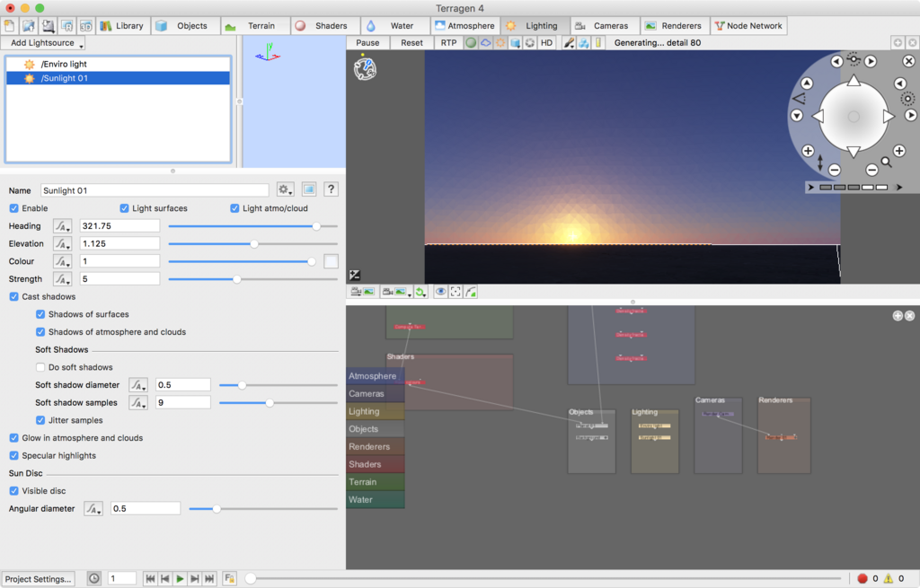This screenshot has height=588, width=920.
Task: Toggle Glow in atmosphere and clouds
Action: click(13, 438)
